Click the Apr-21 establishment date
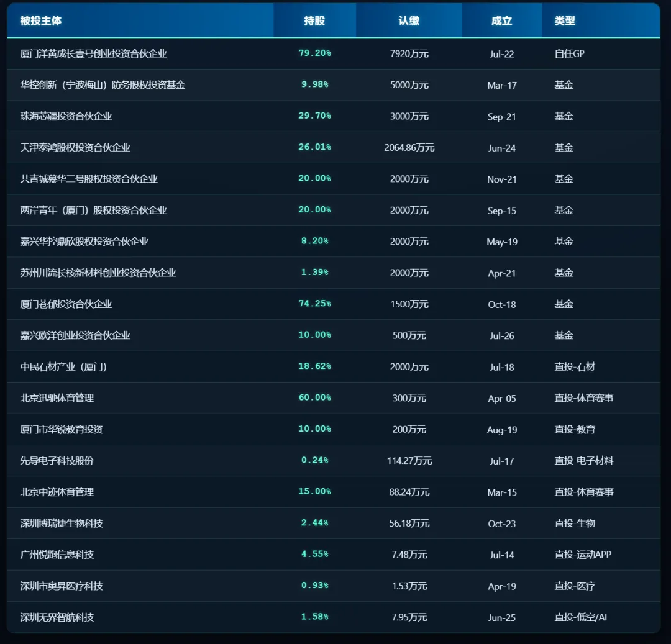This screenshot has width=671, height=644. 501,273
